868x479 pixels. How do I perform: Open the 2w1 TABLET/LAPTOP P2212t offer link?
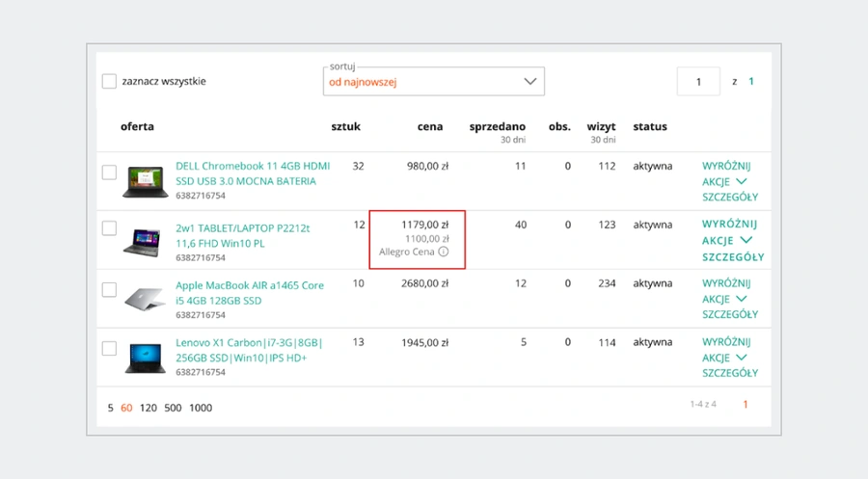pos(242,235)
